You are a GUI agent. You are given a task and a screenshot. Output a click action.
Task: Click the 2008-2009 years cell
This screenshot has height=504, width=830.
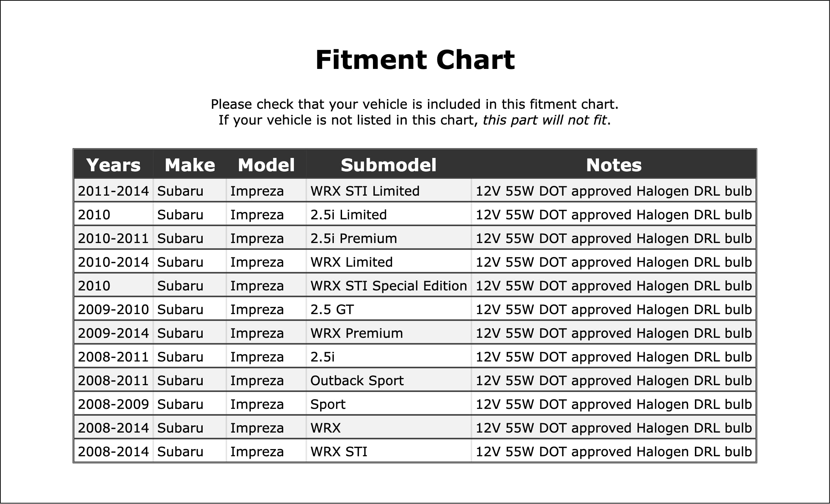coord(113,404)
